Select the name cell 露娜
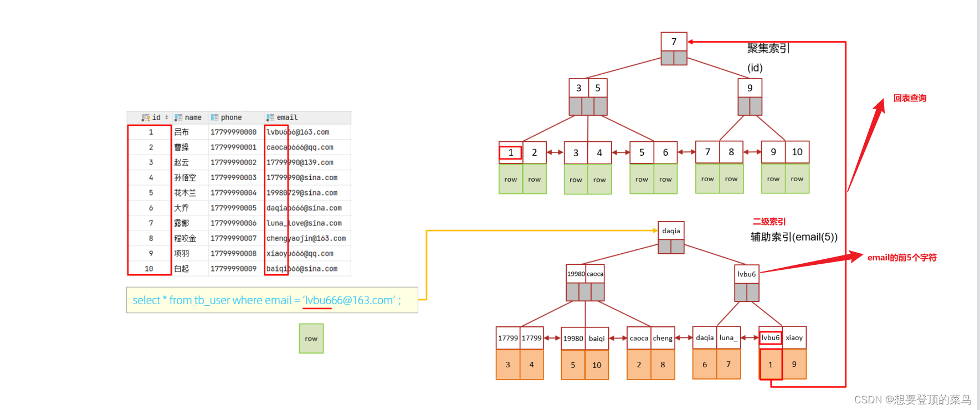This screenshot has height=410, width=980. [182, 223]
